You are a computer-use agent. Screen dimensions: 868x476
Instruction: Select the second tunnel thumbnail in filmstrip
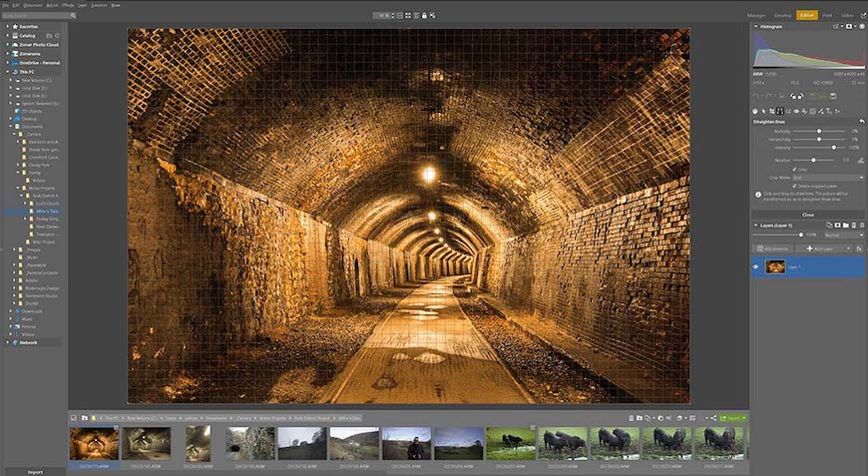pos(146,443)
